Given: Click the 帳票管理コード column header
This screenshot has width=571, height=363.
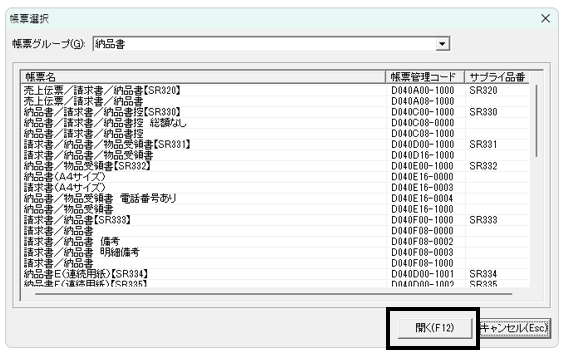Looking at the screenshot, I should (x=425, y=77).
